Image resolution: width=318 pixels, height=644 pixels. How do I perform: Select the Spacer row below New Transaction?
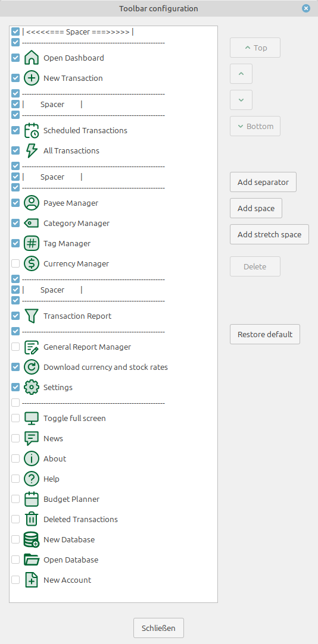(x=52, y=104)
